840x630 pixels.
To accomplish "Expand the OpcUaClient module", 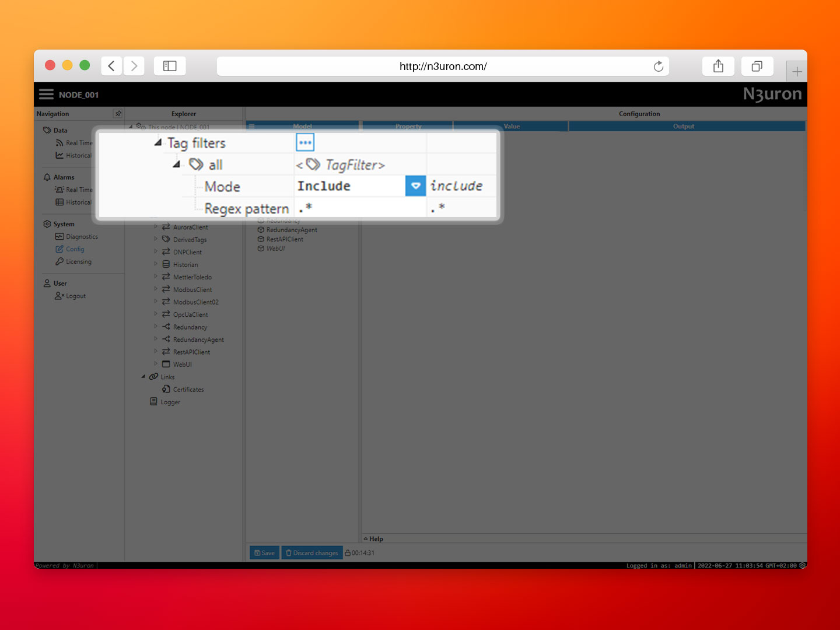I will [x=156, y=314].
